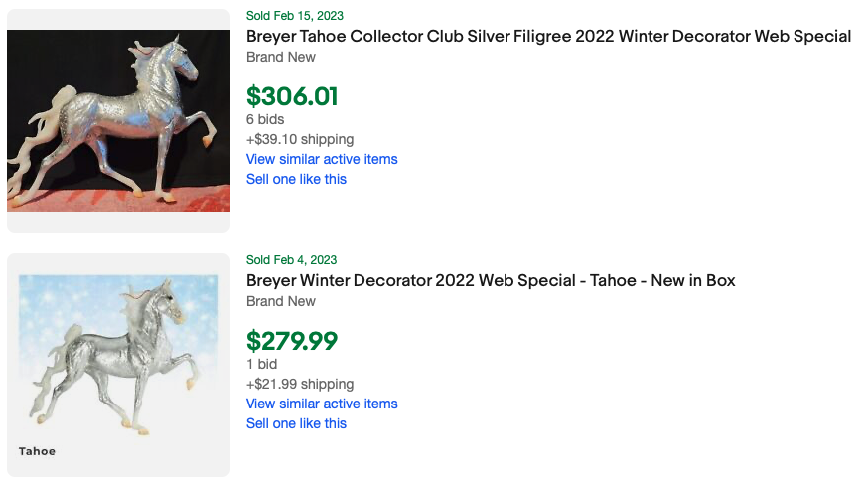The height and width of the screenshot is (485, 868).
Task: Click the "+$21.99 shipping" text
Action: tap(300, 384)
